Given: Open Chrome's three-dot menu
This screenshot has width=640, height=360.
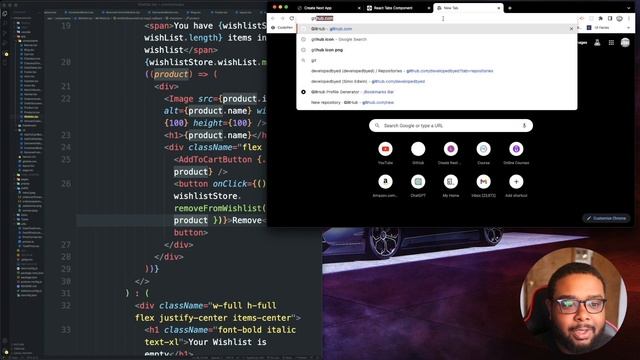Looking at the screenshot, I should pos(629,18).
